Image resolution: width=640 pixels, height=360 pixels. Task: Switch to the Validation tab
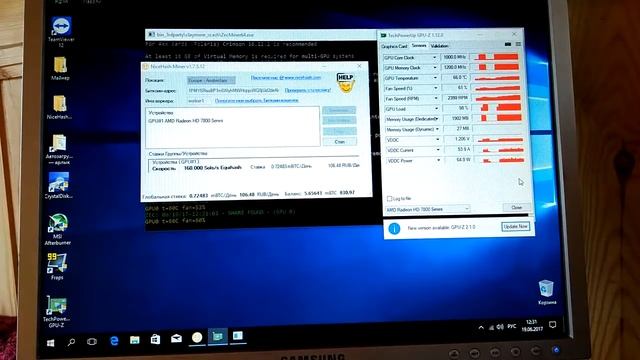pyautogui.click(x=439, y=46)
